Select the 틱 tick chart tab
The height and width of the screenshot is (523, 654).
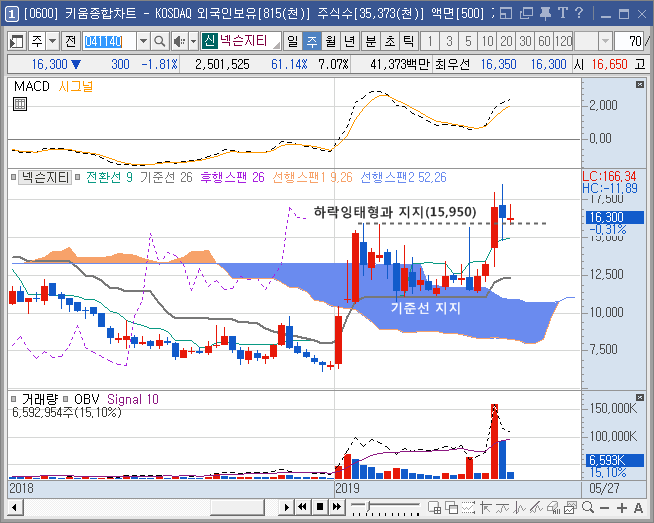pos(408,41)
